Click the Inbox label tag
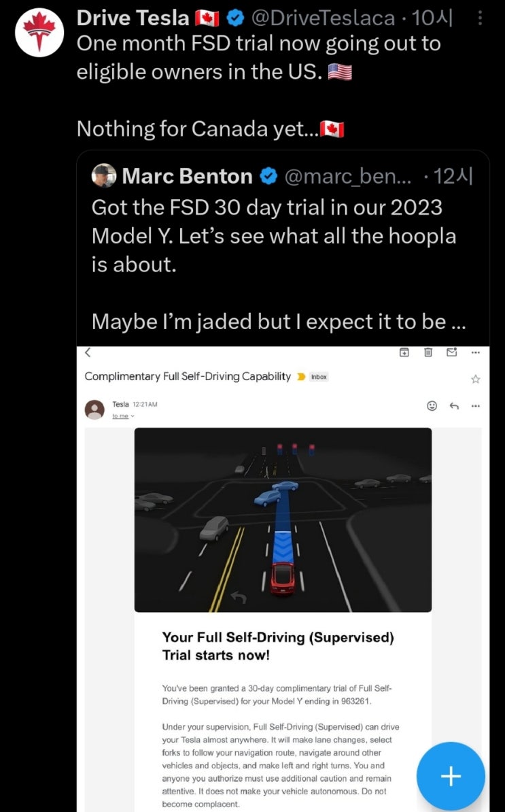 [319, 377]
